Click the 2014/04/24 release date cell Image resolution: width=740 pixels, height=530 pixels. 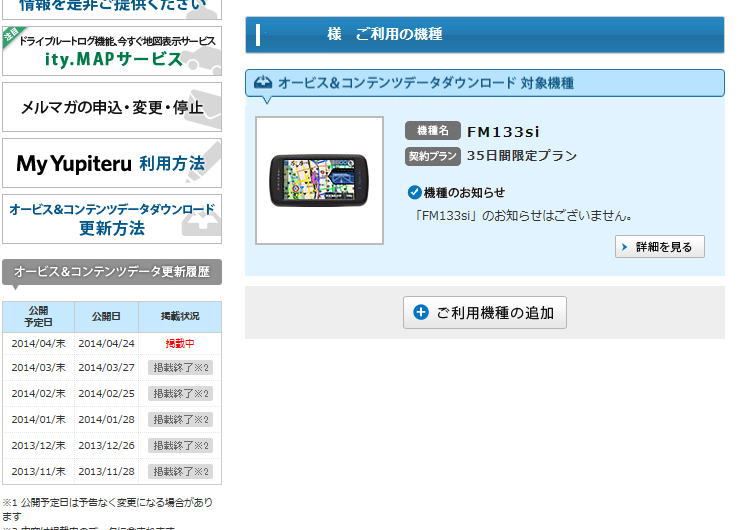tap(106, 344)
